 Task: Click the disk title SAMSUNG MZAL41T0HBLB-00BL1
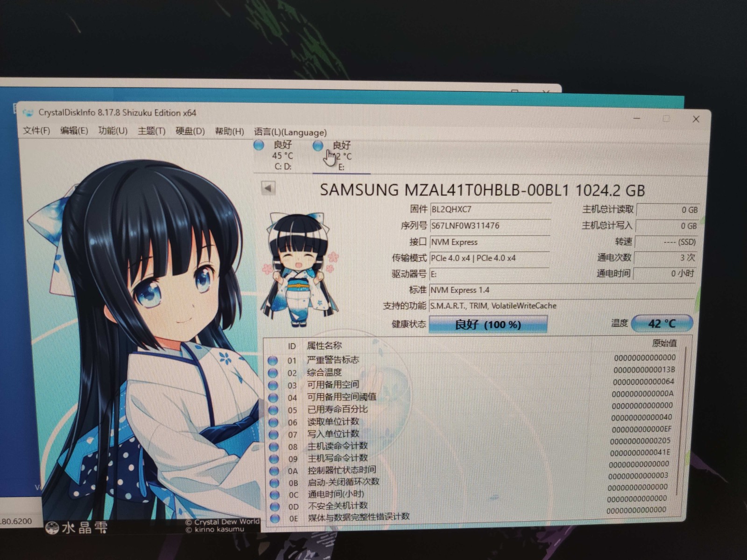[x=444, y=190]
